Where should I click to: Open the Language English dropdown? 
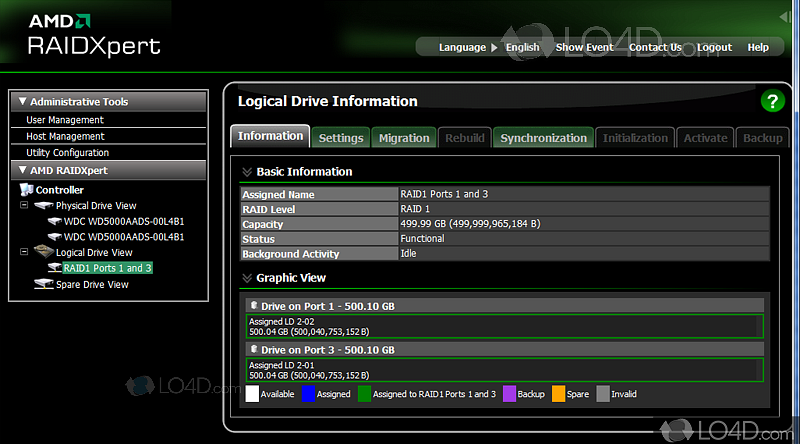(522, 47)
